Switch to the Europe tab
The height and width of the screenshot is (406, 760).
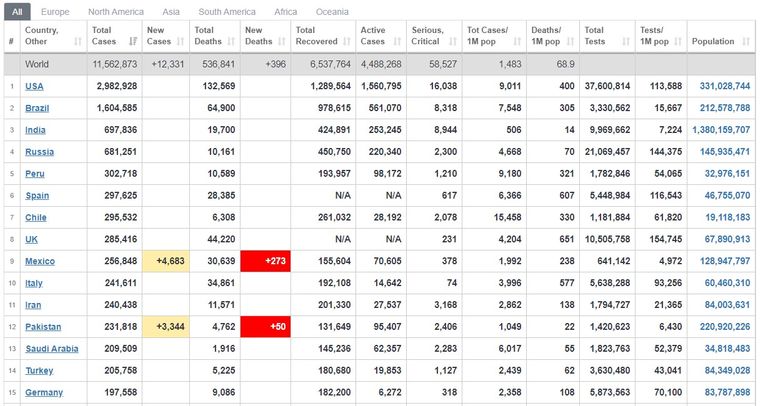pyautogui.click(x=56, y=12)
